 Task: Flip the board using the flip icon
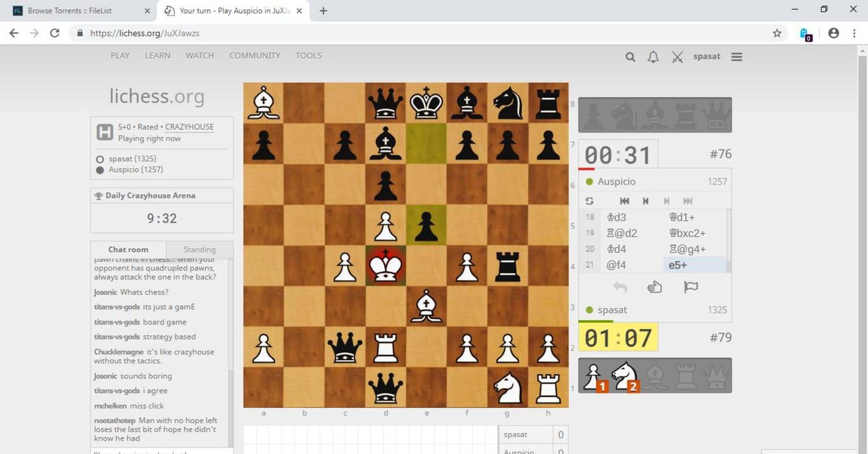(589, 201)
